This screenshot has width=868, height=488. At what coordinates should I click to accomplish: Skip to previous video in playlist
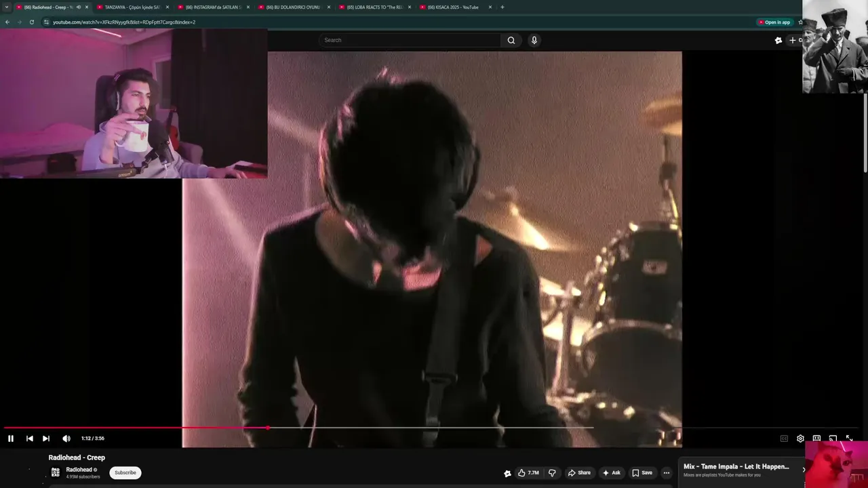pos(29,439)
